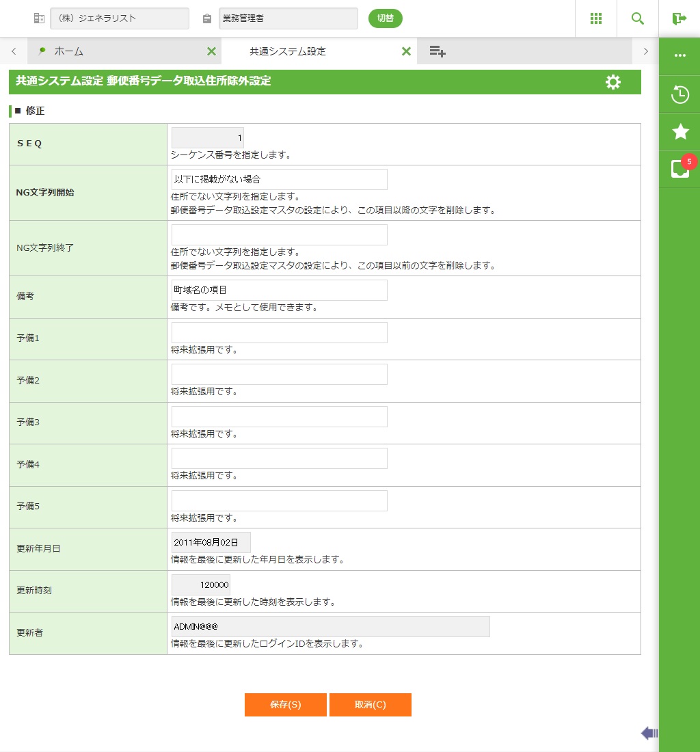Focus the NG文字列終了 input field
700x752 pixels.
point(279,235)
